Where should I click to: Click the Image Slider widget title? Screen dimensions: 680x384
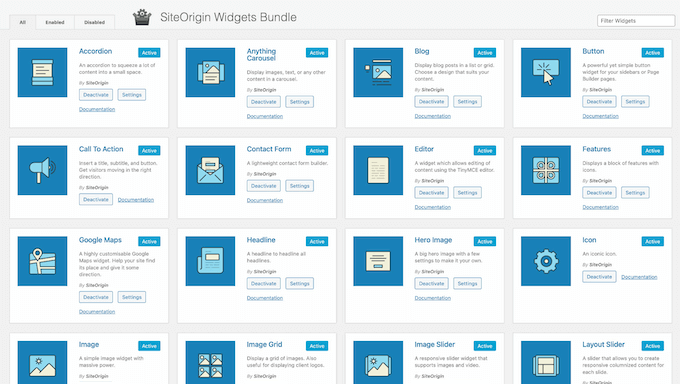click(x=435, y=345)
